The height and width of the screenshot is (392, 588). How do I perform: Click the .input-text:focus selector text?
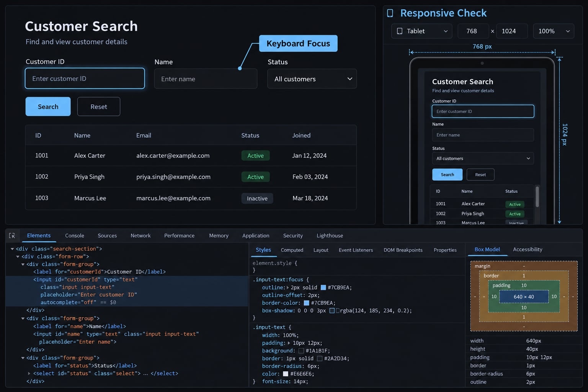[278, 280]
